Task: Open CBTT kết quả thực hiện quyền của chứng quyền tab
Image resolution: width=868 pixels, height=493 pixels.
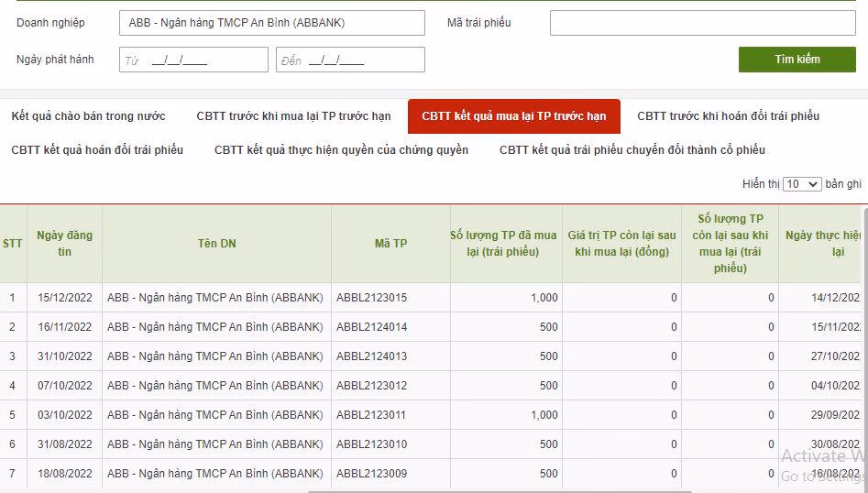Action: [x=341, y=150]
